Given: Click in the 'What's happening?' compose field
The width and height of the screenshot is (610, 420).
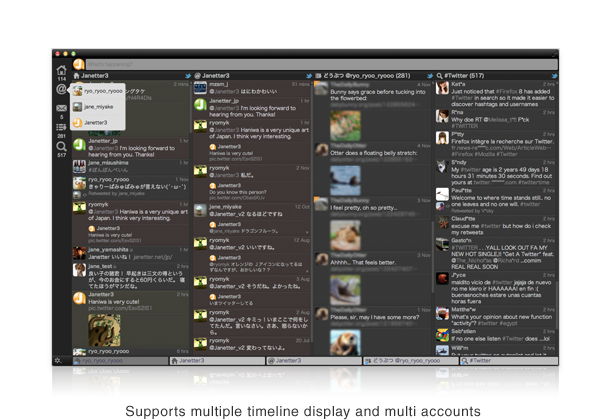Looking at the screenshot, I should point(322,64).
